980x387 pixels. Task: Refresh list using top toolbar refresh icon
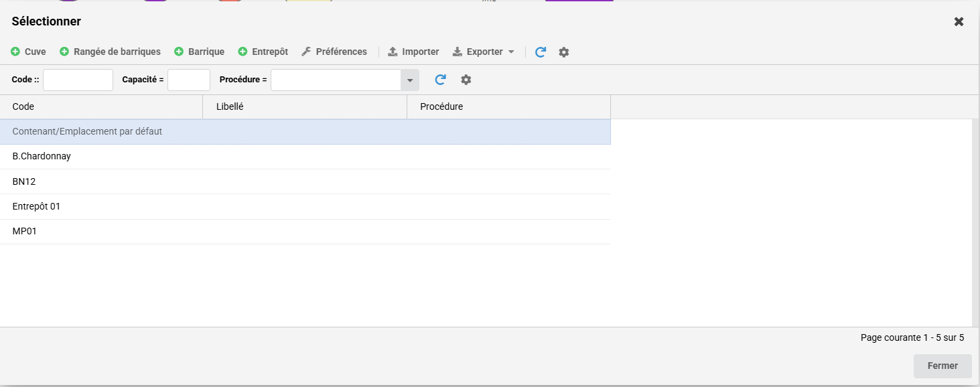[541, 52]
